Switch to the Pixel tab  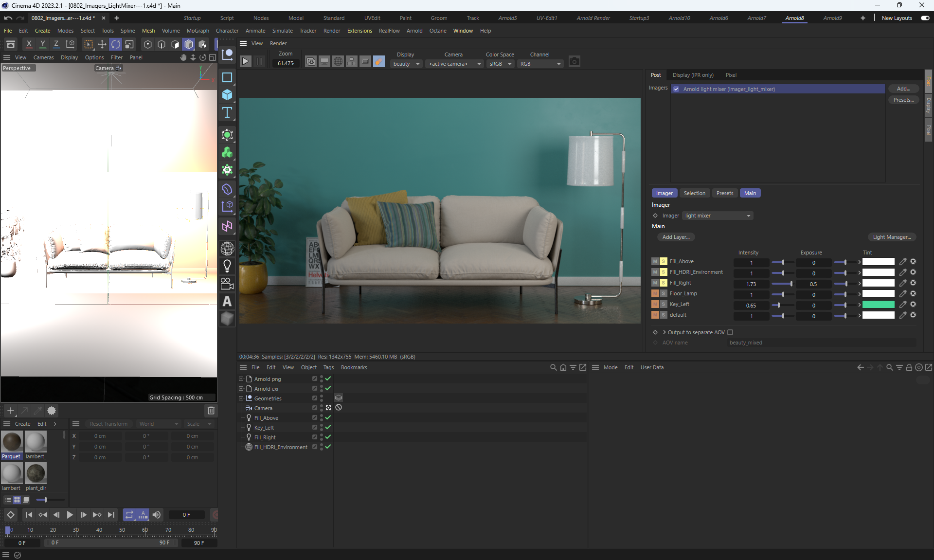tap(731, 75)
